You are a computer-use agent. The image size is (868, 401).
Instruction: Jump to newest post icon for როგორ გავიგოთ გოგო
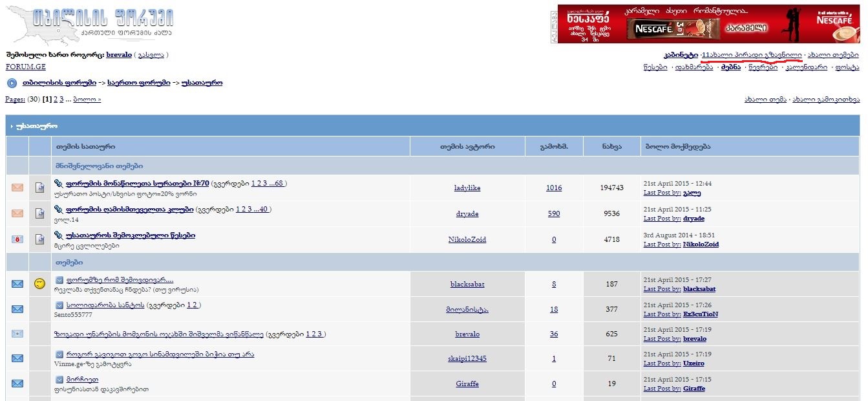[59, 354]
